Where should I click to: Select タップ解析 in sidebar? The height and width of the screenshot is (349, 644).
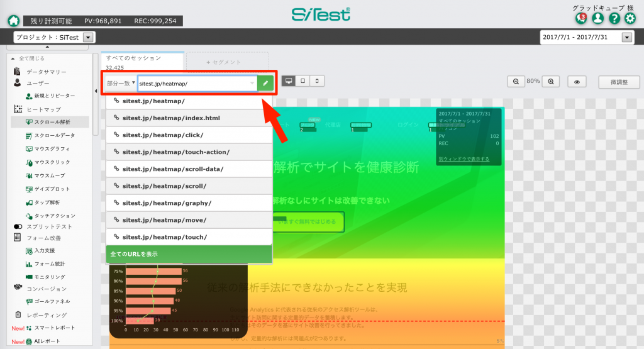(43, 202)
